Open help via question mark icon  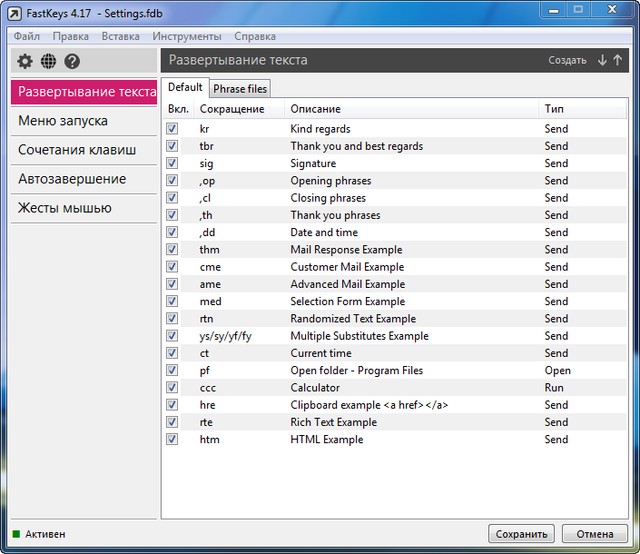click(x=72, y=61)
